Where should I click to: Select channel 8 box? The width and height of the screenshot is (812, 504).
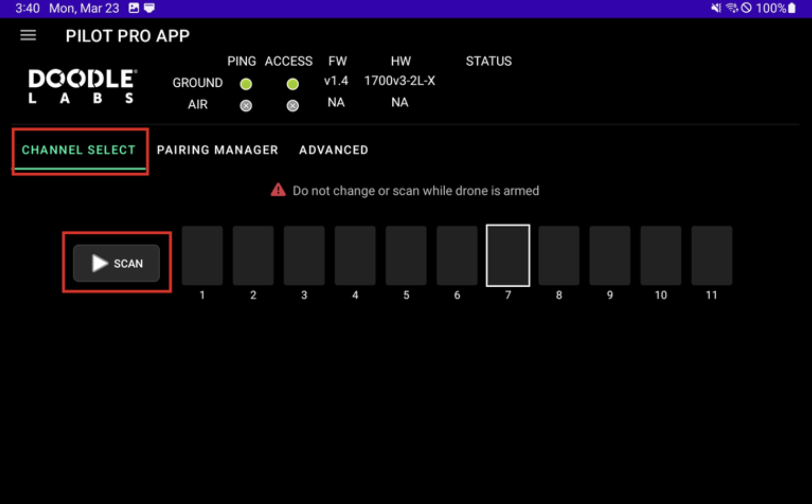click(559, 255)
